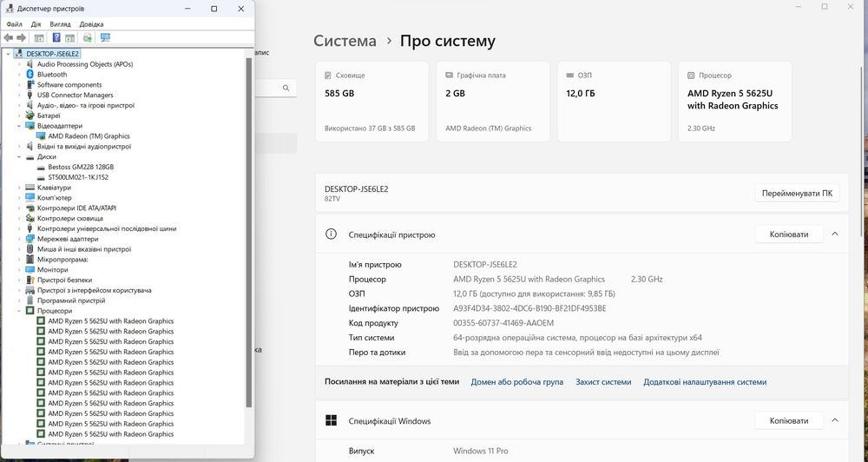Click the Bluetooth icon in the device tree
Image resolution: width=868 pixels, height=462 pixels.
pyautogui.click(x=30, y=74)
